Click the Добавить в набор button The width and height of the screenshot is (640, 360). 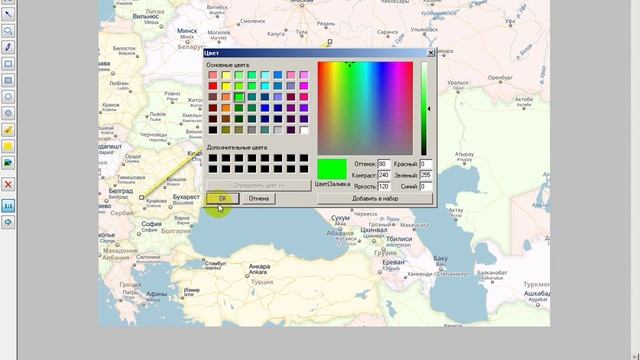coord(375,198)
